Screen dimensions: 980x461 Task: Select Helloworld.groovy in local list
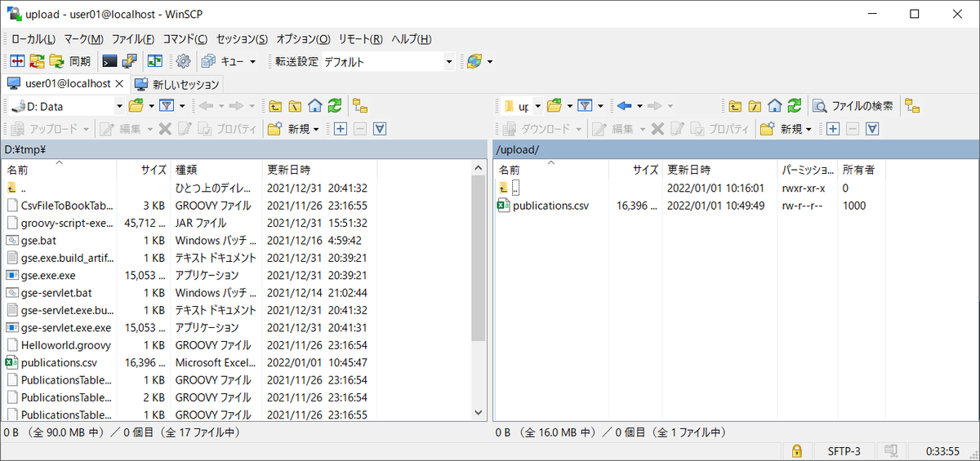click(65, 345)
